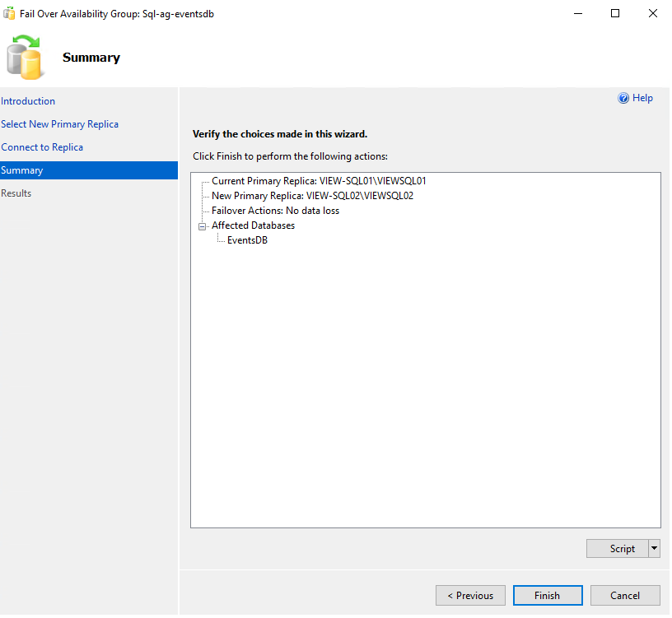Switch to the Connect to Replica page

tap(42, 147)
